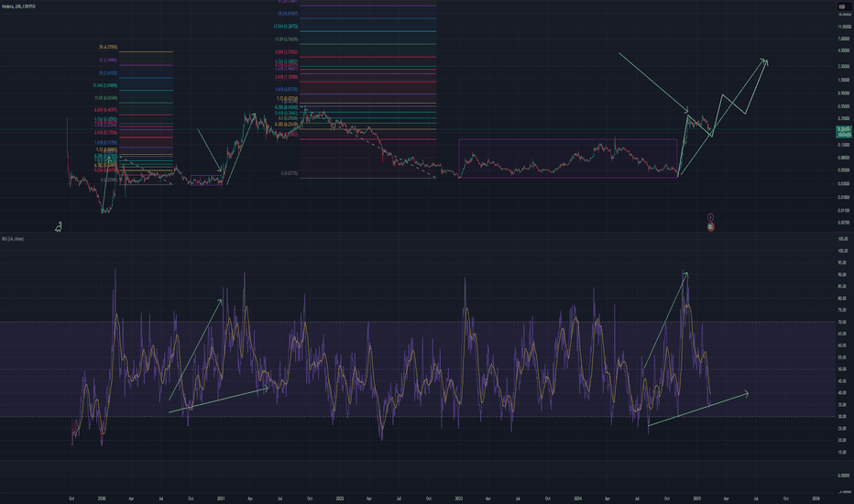Click the 70.00 RSI scale value
Viewport: 854px width, 504px height.
click(x=843, y=322)
